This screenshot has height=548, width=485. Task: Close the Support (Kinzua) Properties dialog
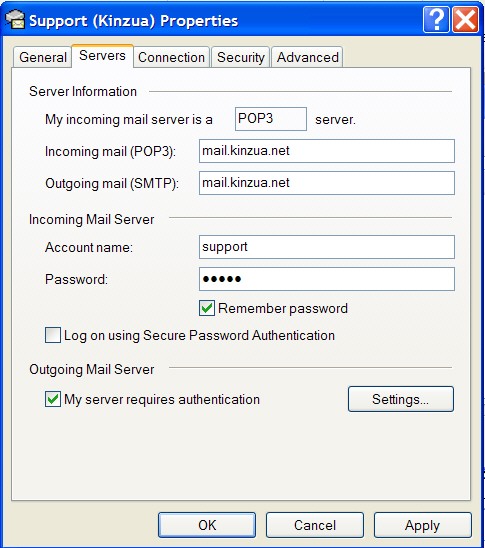point(466,20)
